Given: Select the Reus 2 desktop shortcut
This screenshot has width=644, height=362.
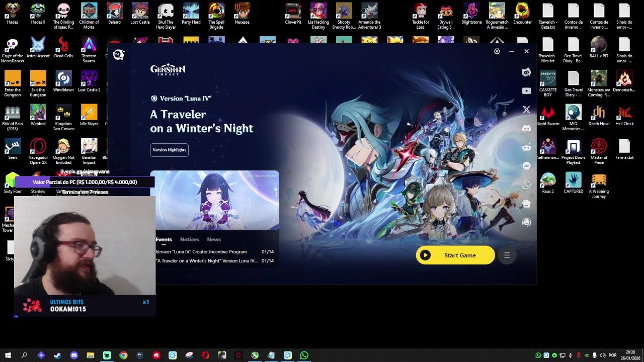Looking at the screenshot, I should 548,183.
